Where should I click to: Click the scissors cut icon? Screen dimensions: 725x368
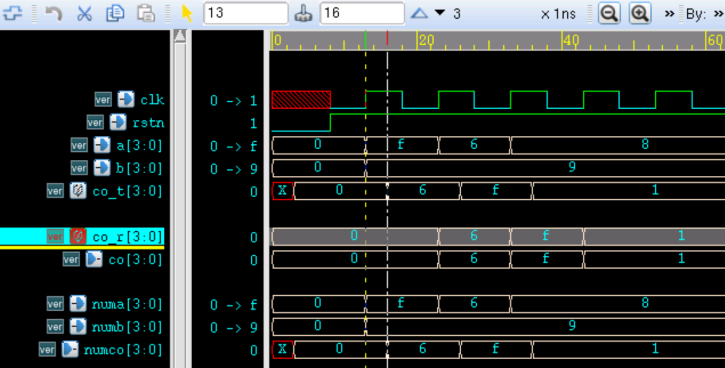point(84,13)
